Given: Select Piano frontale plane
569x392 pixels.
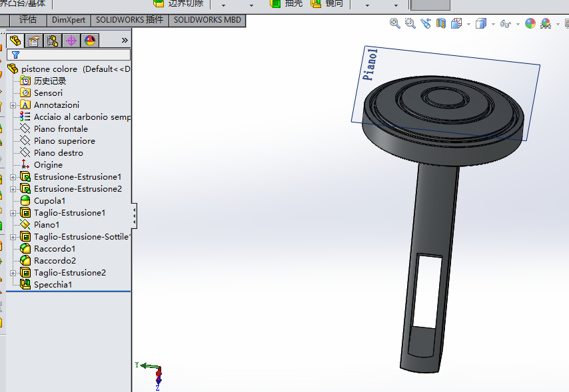Looking at the screenshot, I should [x=54, y=128].
